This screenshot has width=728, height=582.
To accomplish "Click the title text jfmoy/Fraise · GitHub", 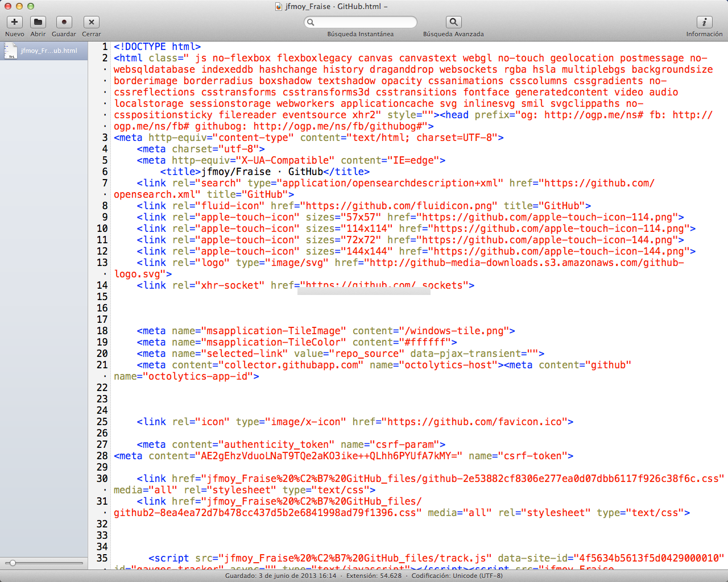I will (262, 172).
